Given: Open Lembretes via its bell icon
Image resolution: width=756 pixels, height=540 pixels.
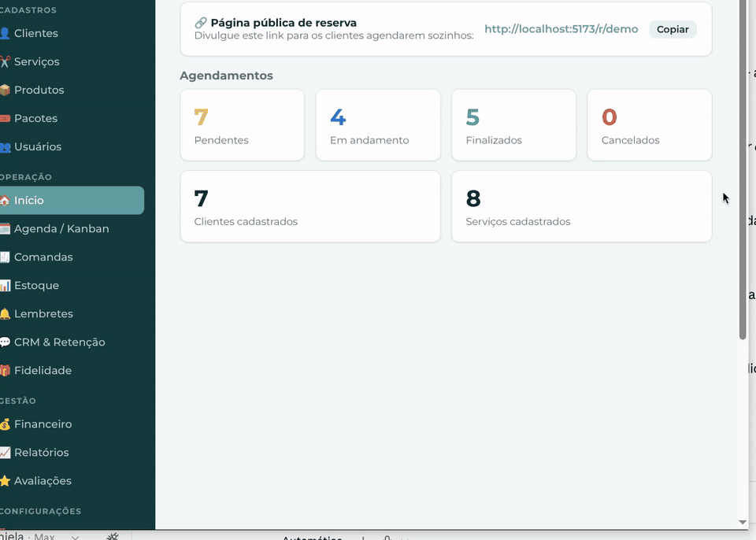Looking at the screenshot, I should pyautogui.click(x=5, y=314).
